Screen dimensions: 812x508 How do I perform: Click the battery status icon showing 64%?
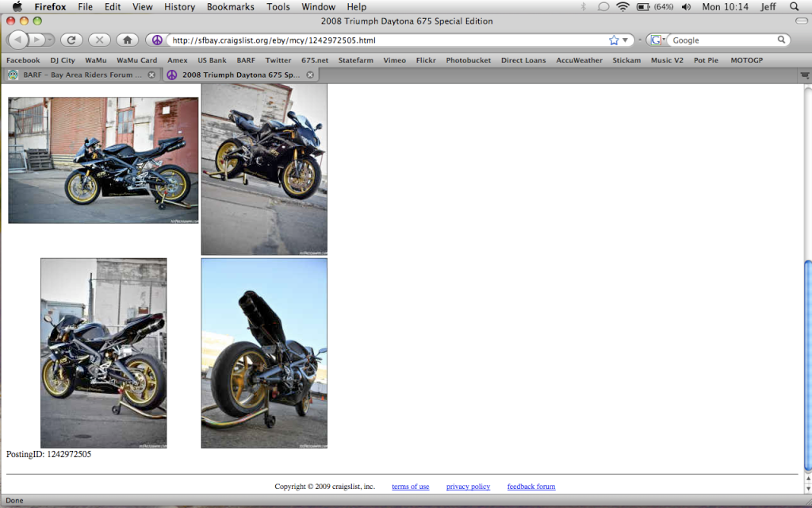click(642, 6)
